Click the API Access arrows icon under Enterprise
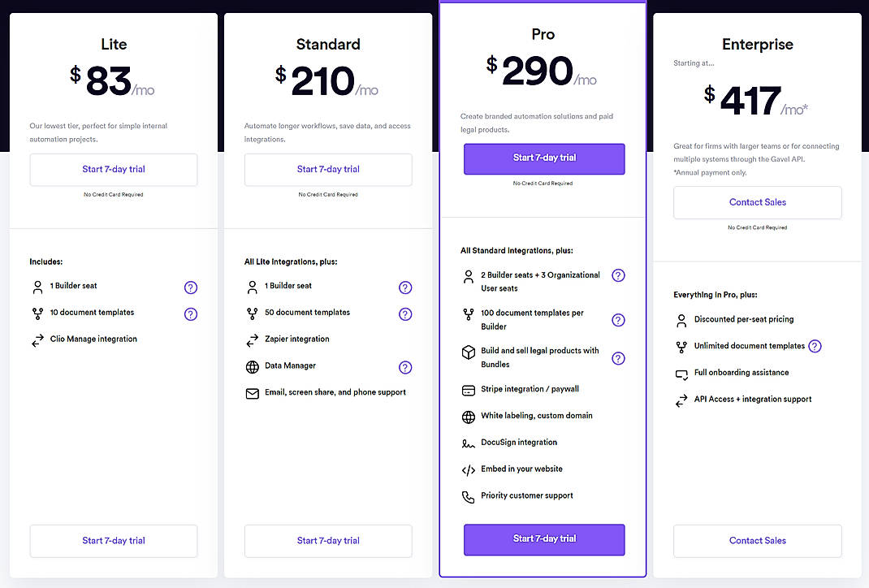 tap(681, 399)
